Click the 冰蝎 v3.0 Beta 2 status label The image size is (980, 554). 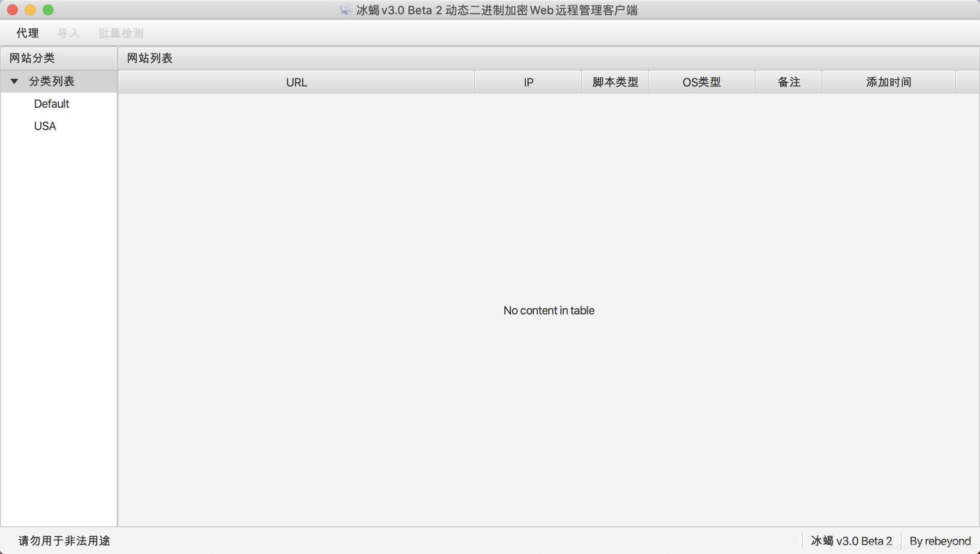click(851, 541)
